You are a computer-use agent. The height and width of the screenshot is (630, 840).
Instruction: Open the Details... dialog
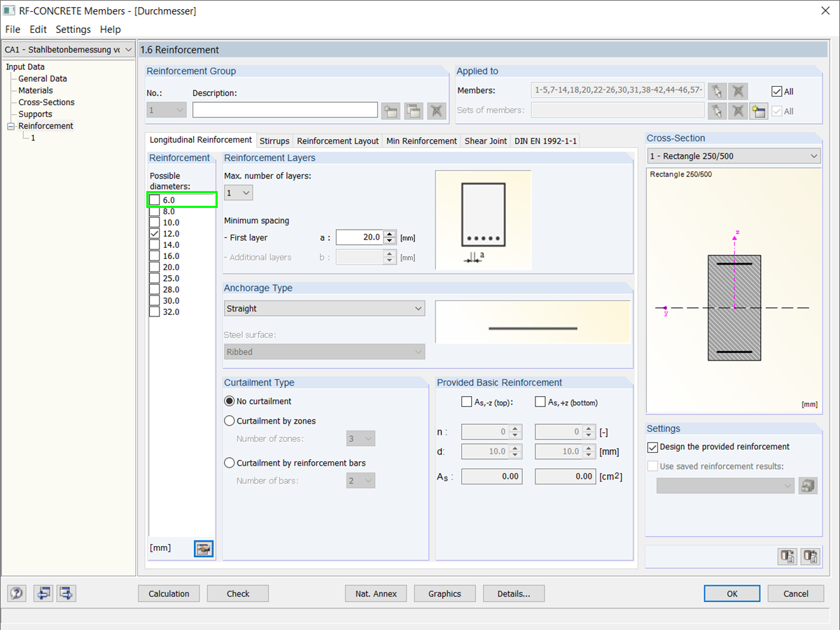[514, 594]
